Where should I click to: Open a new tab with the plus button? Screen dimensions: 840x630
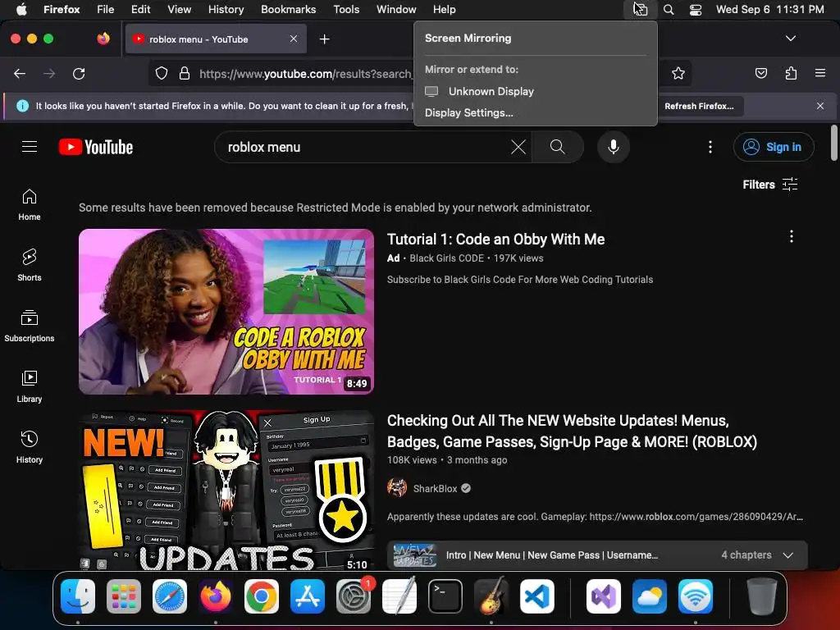324,39
